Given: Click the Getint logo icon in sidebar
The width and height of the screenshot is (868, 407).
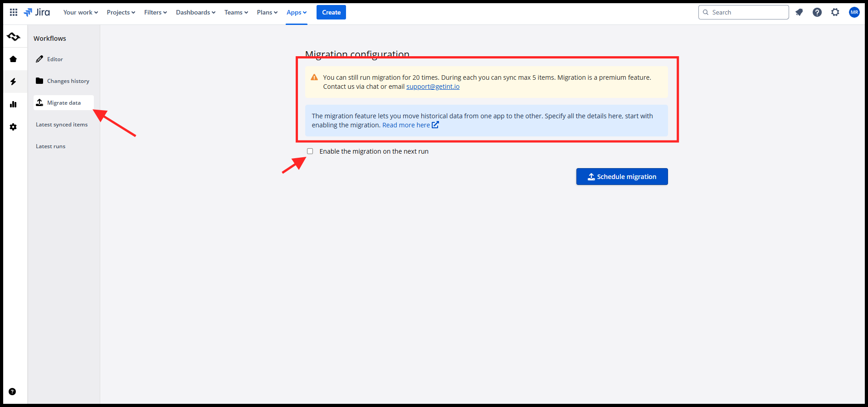Looking at the screenshot, I should coord(14,37).
